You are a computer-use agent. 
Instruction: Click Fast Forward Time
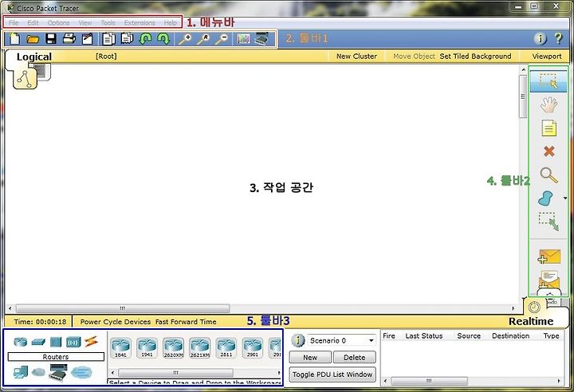coord(186,322)
